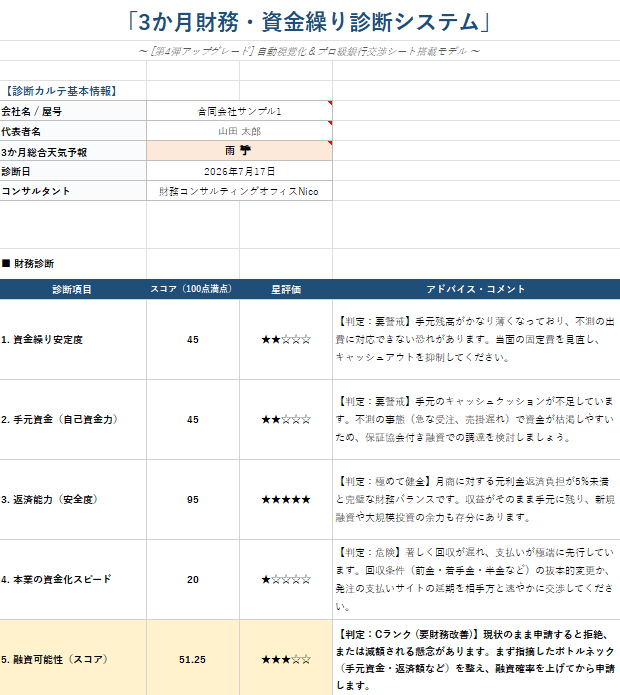Select the company name cell '合同会社サンプル1'
The width and height of the screenshot is (620, 695).
coord(239,111)
